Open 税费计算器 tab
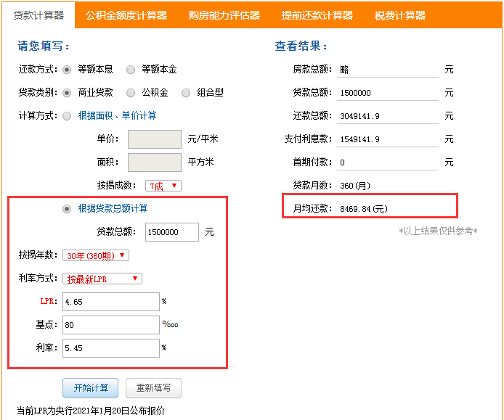Image resolution: width=504 pixels, height=420 pixels. click(400, 15)
